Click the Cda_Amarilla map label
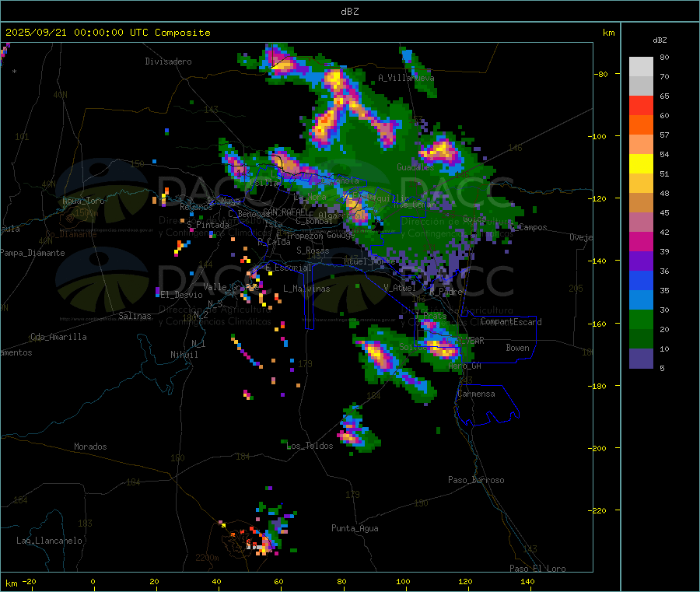 pyautogui.click(x=58, y=337)
